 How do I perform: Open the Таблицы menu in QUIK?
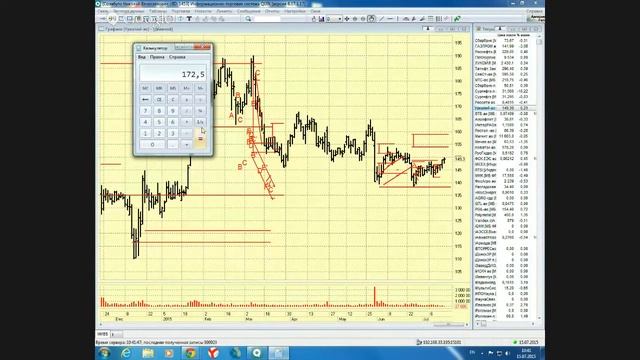click(x=157, y=11)
